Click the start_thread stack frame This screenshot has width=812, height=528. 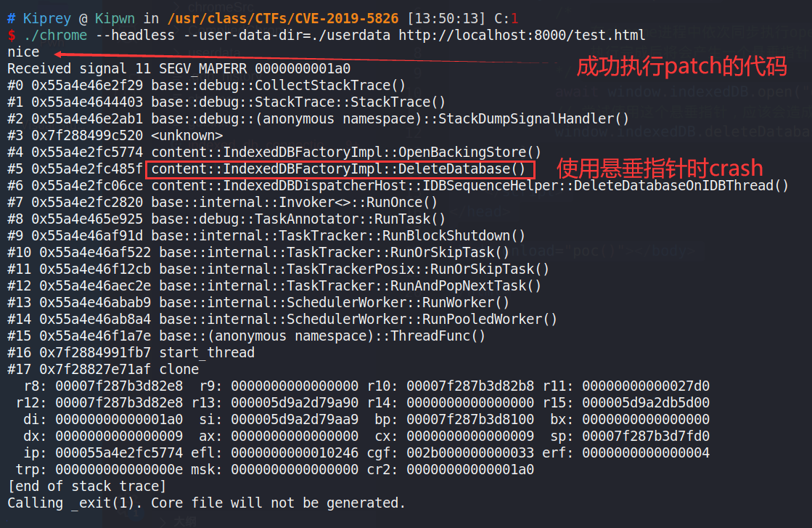(x=203, y=352)
